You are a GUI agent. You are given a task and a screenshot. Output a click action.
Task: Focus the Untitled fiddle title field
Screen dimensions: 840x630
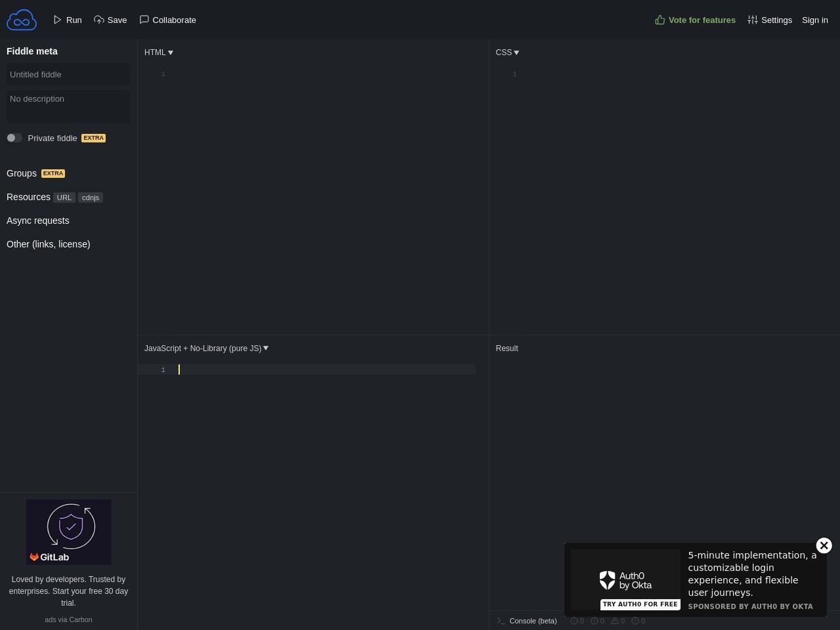tap(68, 75)
